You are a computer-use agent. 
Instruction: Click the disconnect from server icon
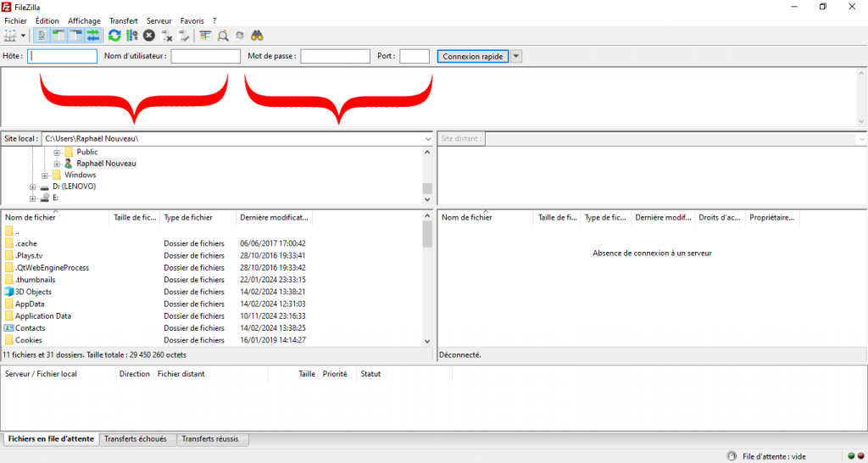(167, 36)
